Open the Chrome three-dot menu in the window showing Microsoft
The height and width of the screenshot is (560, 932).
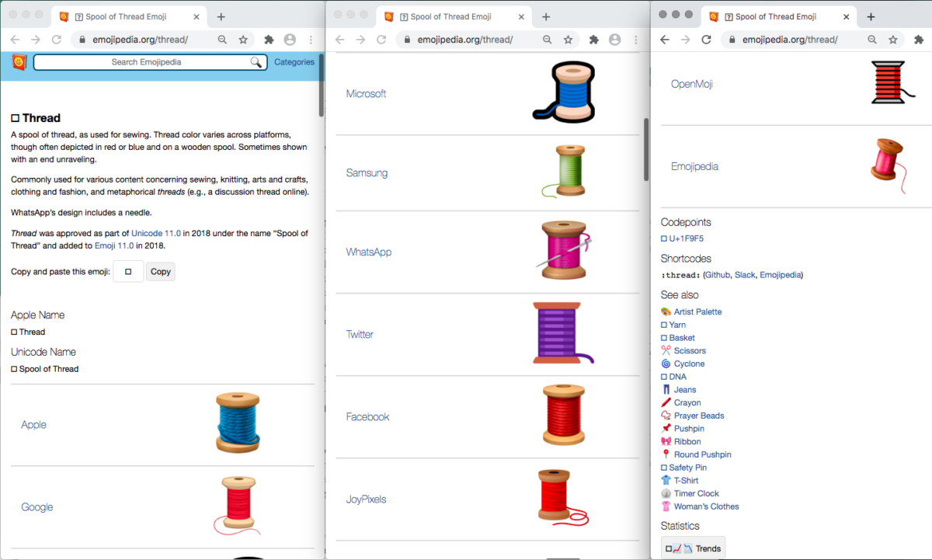pos(636,40)
